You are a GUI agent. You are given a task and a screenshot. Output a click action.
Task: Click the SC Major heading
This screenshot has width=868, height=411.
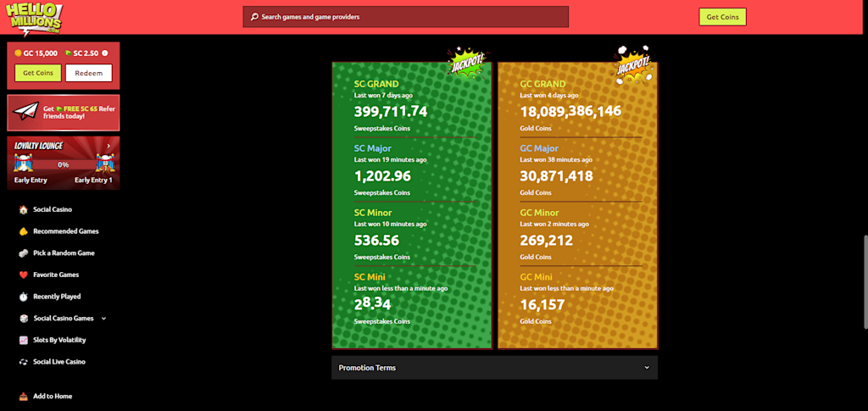pyautogui.click(x=374, y=148)
